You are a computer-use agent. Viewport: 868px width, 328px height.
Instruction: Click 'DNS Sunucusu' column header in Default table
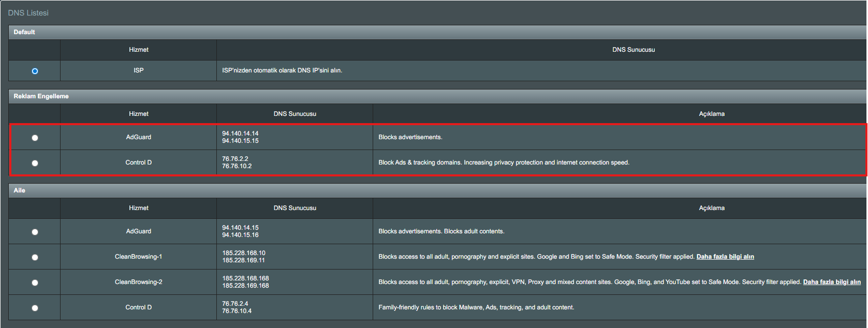[x=634, y=50]
